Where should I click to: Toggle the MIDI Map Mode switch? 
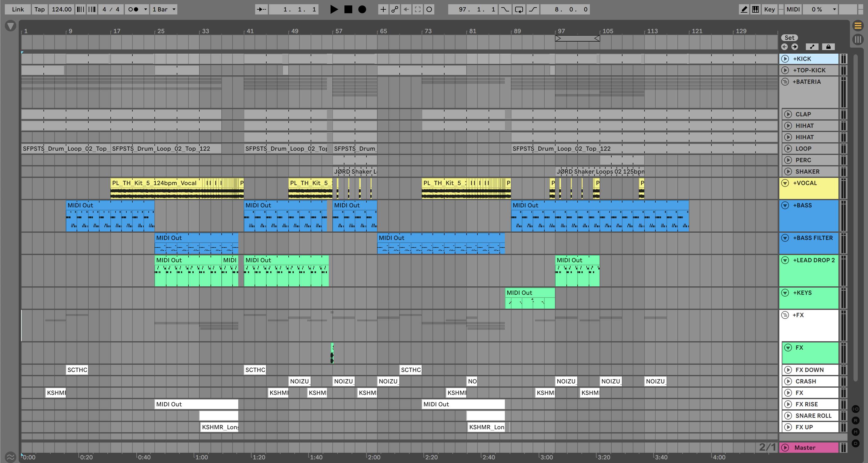click(x=793, y=9)
